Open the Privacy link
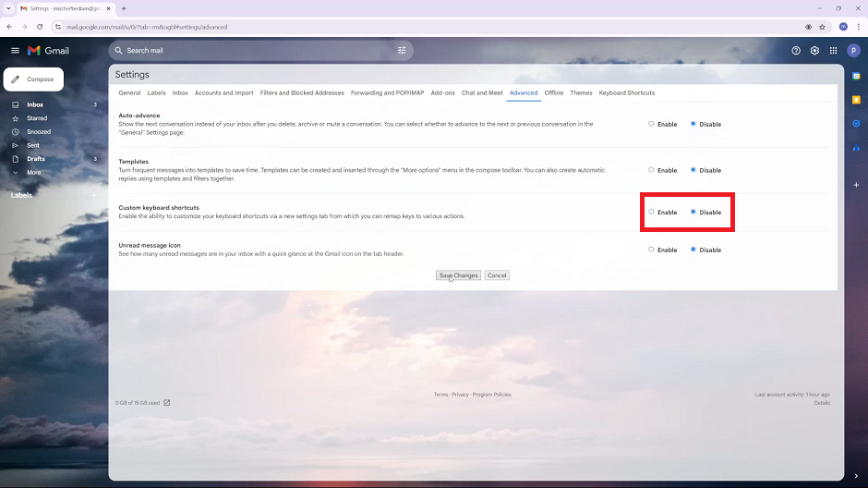This screenshot has height=488, width=868. tap(460, 395)
